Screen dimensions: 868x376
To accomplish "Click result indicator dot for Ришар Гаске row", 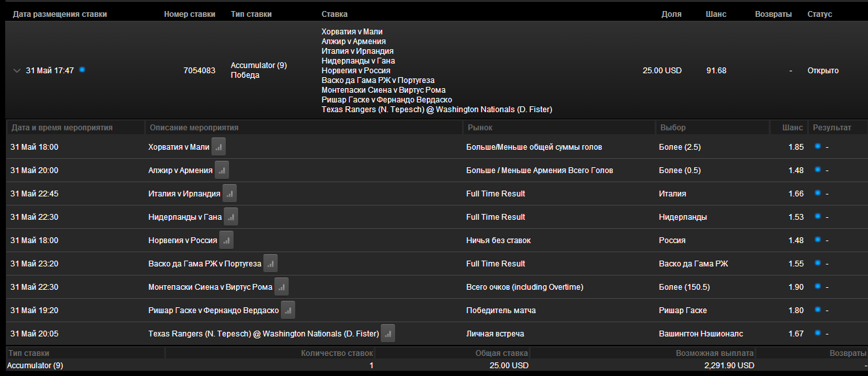I will pyautogui.click(x=818, y=310).
